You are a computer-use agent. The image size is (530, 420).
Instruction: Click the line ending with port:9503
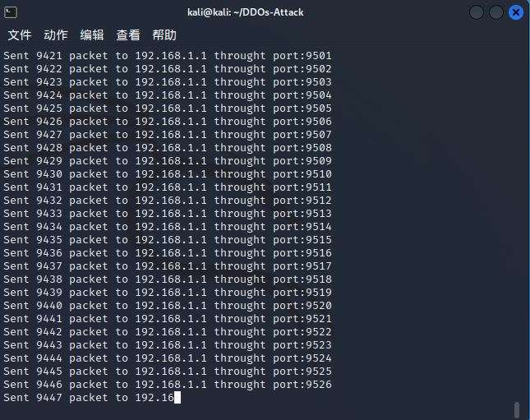168,82
